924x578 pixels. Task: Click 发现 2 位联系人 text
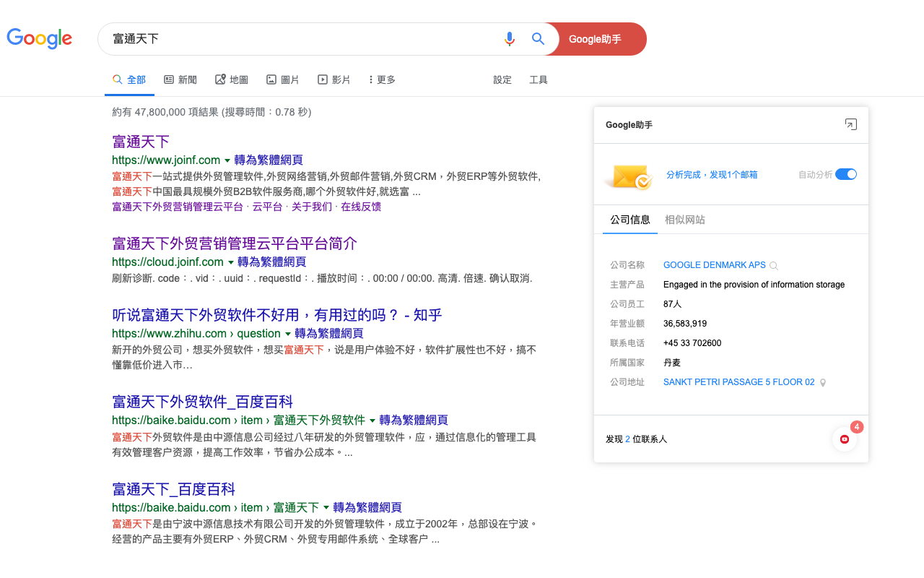637,439
